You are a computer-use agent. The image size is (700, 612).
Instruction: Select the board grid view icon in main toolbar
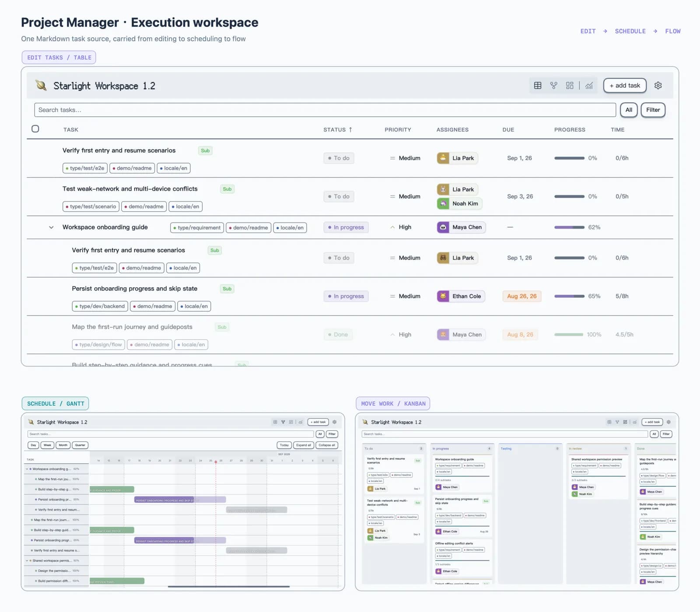point(570,86)
